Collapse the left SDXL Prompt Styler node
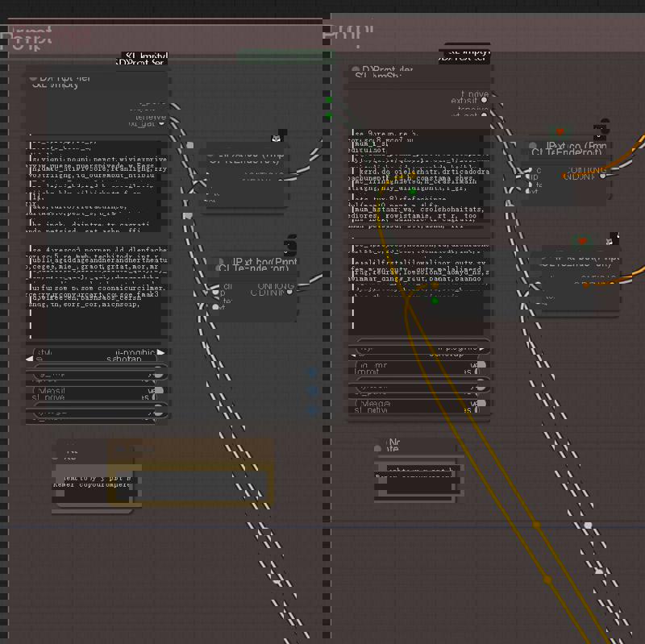 pos(34,78)
